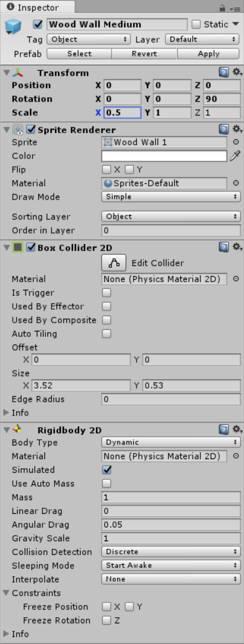The image size is (244, 644).
Task: Toggle the Inspector lock icon
Action: 222,8
